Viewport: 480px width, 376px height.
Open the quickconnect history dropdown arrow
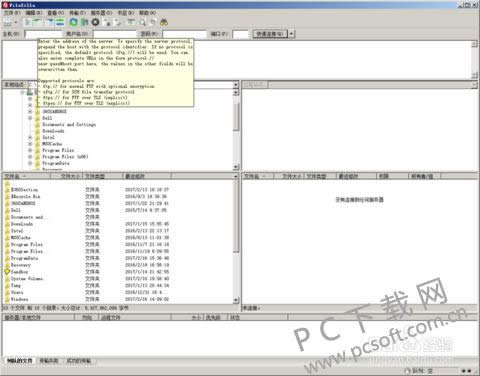coord(292,34)
